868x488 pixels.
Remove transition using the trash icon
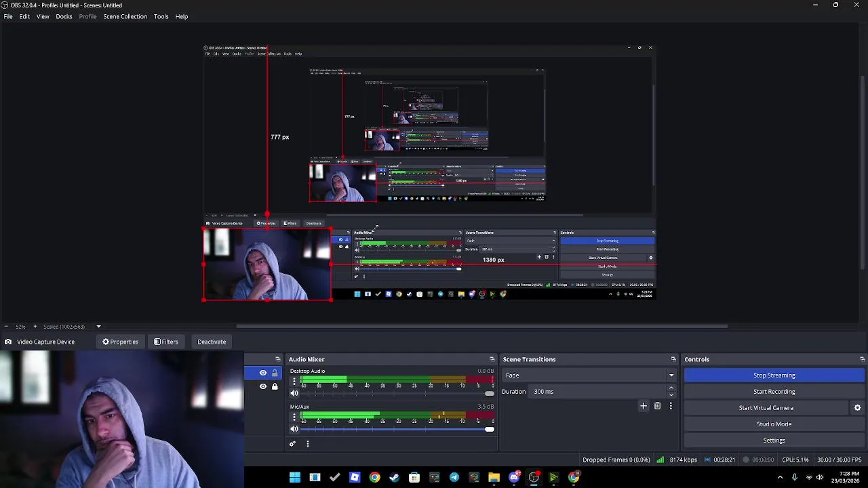pyautogui.click(x=657, y=406)
